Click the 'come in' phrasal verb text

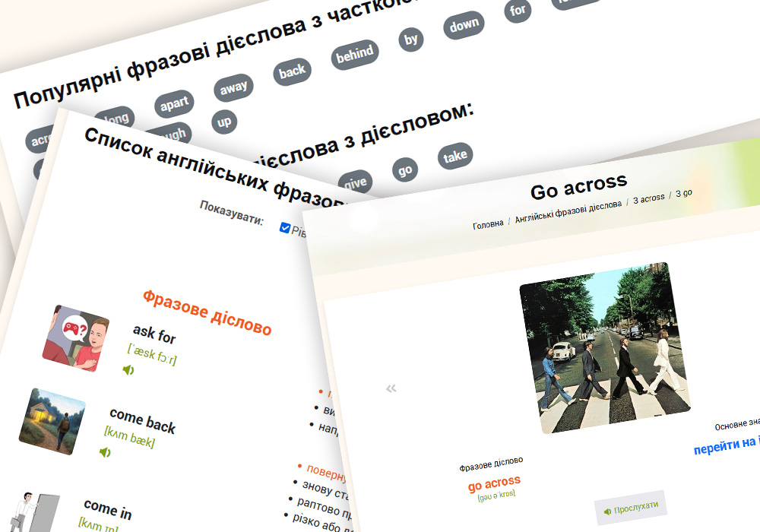click(108, 508)
